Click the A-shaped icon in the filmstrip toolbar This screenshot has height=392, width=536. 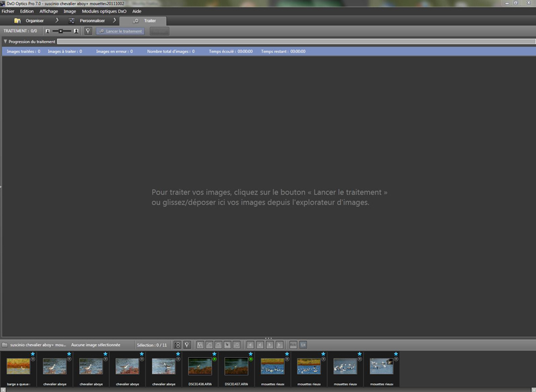coord(200,345)
